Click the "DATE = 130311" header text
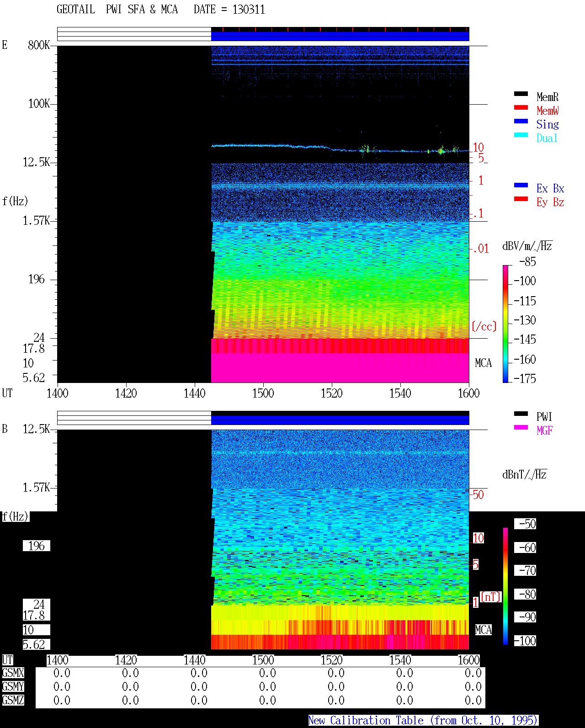Screen dimensions: 585x728 [x=229, y=10]
